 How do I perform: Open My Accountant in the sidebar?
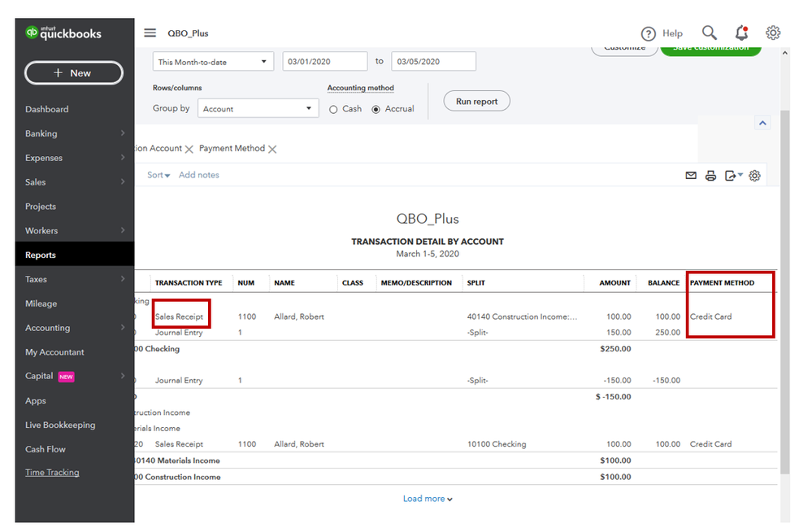54,352
